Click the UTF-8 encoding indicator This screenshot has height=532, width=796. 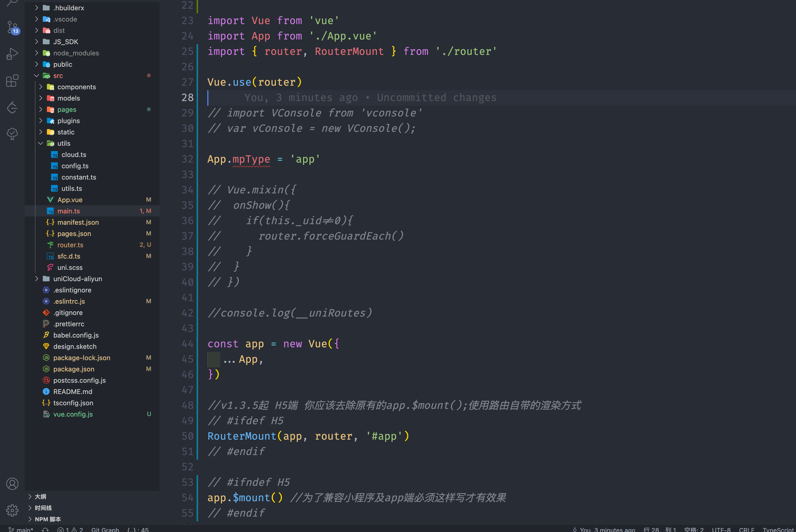click(721, 529)
